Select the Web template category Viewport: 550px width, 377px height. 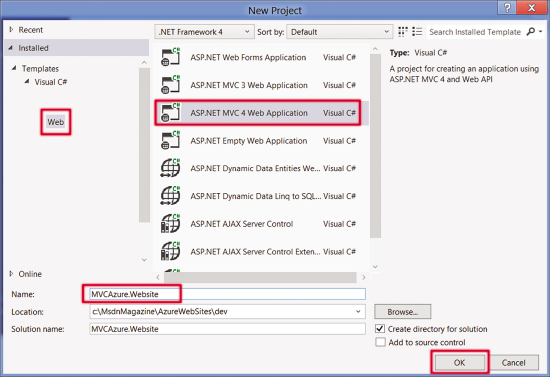click(56, 122)
